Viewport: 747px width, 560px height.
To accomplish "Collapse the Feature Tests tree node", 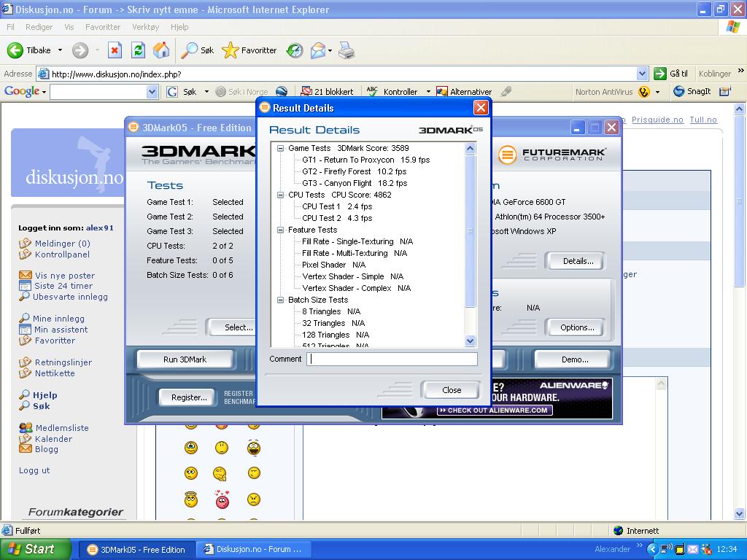I will coord(281,230).
